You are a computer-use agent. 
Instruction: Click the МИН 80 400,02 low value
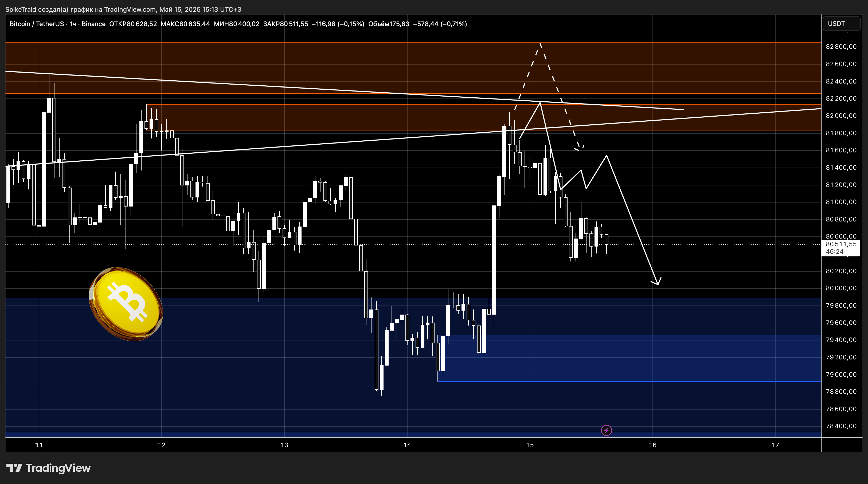coord(237,24)
